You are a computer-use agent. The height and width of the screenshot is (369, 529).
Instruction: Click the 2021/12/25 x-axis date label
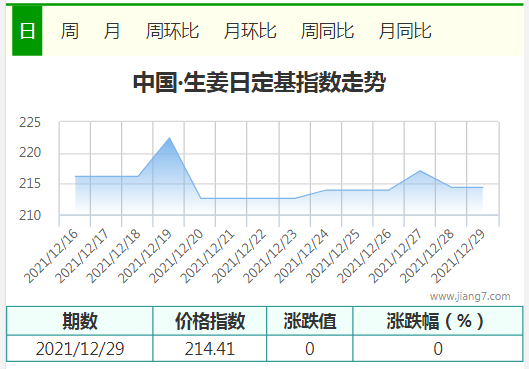pos(333,256)
